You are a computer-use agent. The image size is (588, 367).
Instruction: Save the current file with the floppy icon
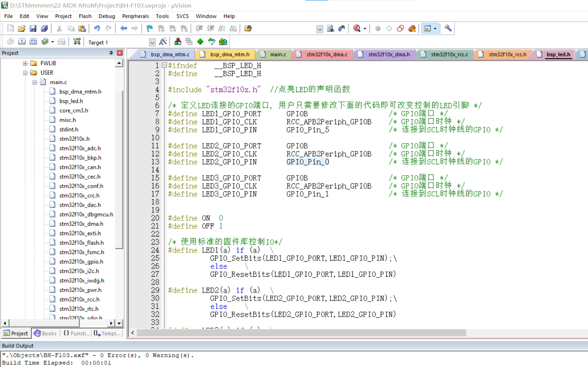33,28
